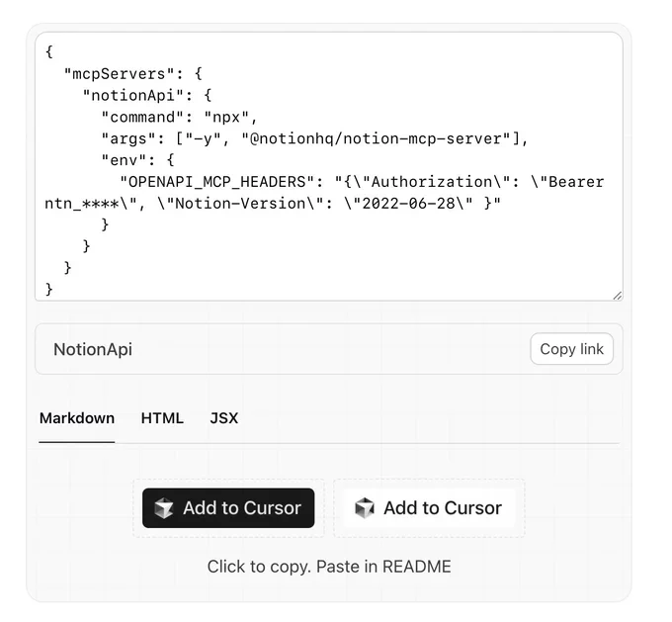Viewport: 672px width, 622px height.
Task: Click the 2022-06-28 Notion-Version value
Action: point(408,204)
